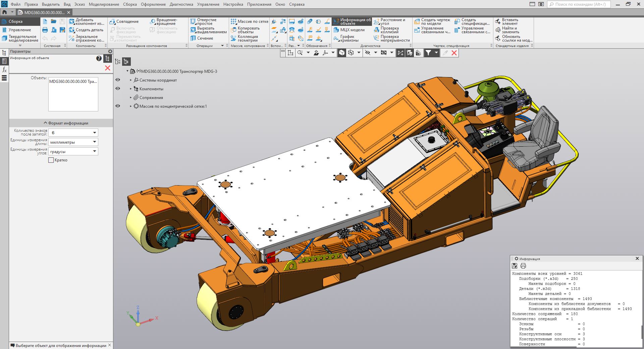Click the Создать деталь tool
The image size is (644, 349).
coord(86,30)
